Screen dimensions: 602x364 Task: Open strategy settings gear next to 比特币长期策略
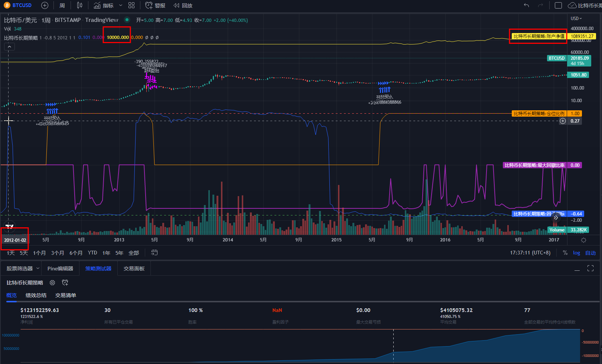tap(52, 283)
